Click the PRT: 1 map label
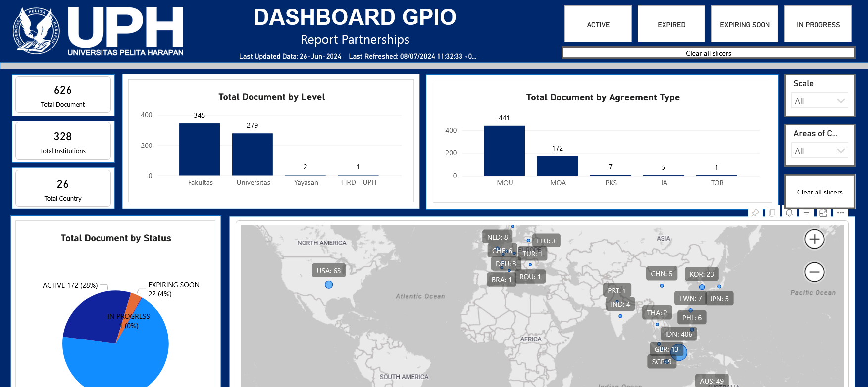 617,290
